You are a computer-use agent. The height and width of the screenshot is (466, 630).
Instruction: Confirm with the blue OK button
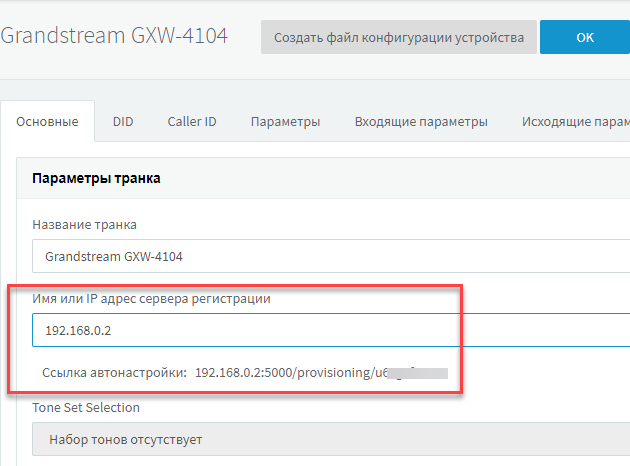point(585,37)
